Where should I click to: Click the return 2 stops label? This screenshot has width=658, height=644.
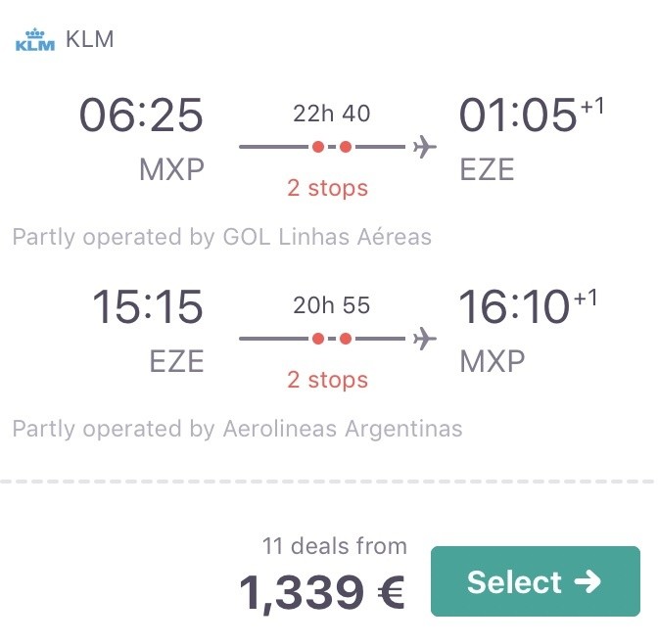tap(327, 380)
